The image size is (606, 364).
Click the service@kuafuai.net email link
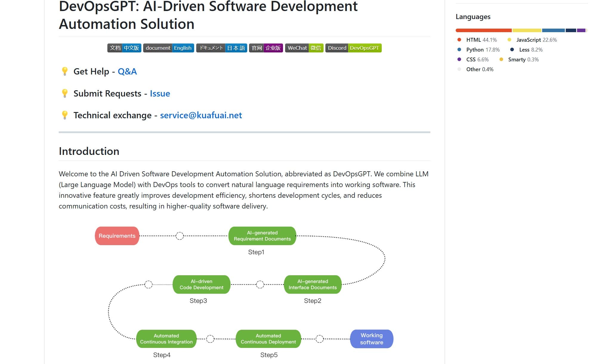[201, 115]
